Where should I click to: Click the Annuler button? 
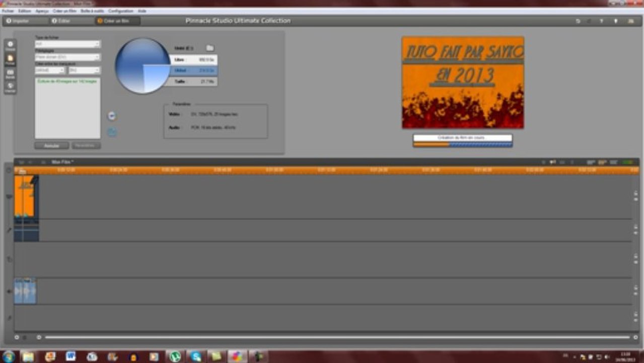pos(52,145)
